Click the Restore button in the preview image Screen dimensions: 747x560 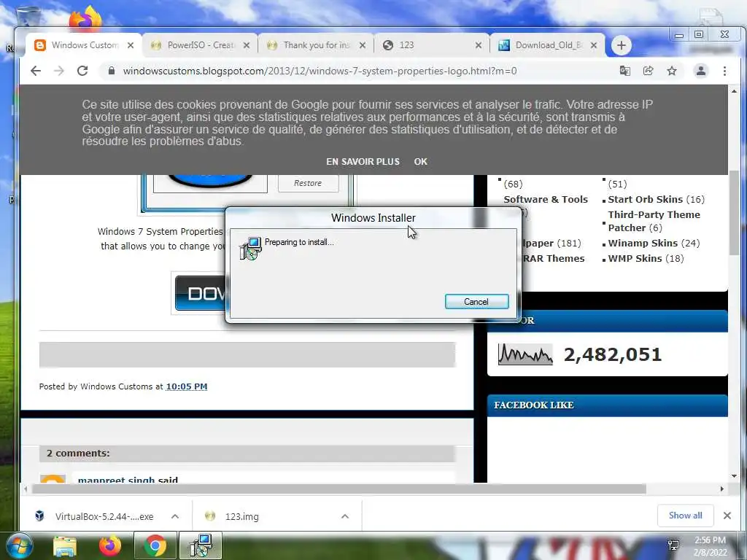point(308,183)
